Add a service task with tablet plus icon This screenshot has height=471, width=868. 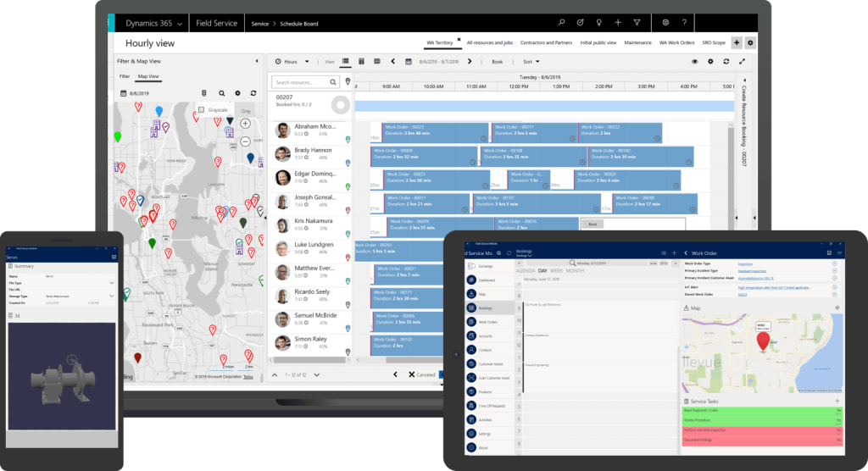pos(837,401)
